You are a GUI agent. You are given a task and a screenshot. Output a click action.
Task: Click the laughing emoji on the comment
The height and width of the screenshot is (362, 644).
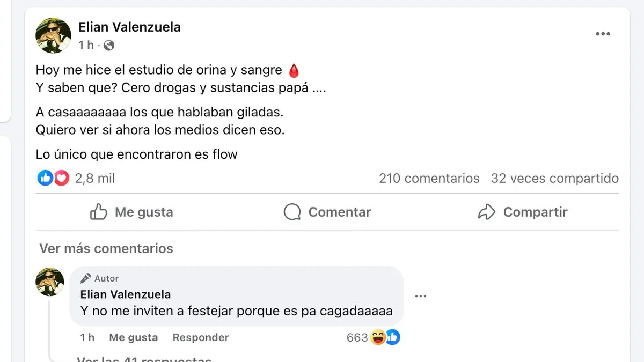point(378,337)
